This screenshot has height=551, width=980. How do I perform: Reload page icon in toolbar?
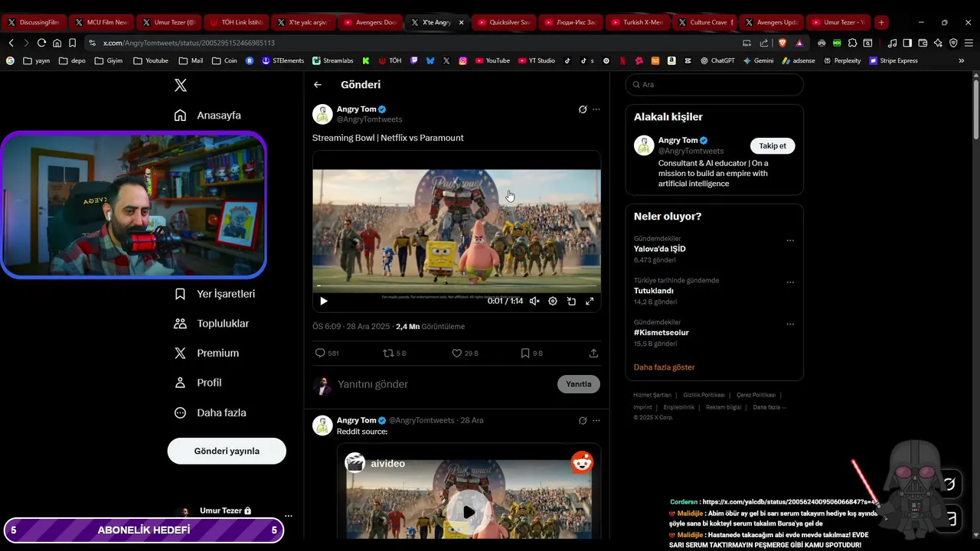(41, 43)
